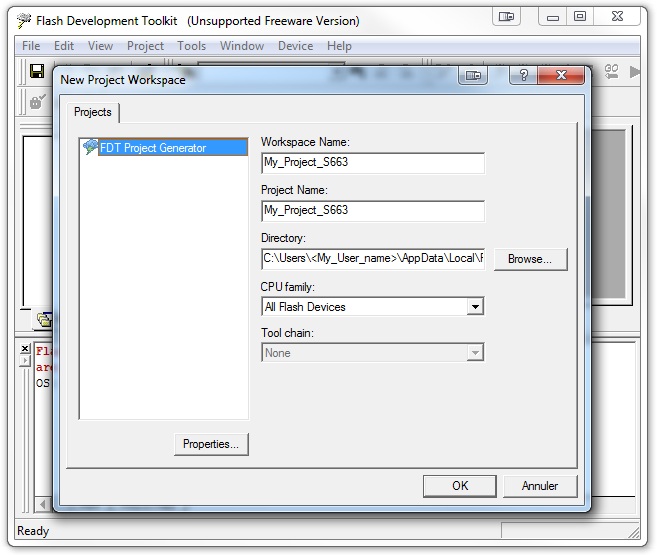Click the question mark help button in dialog
Viewport: 660px width, 555px height.
tap(524, 75)
